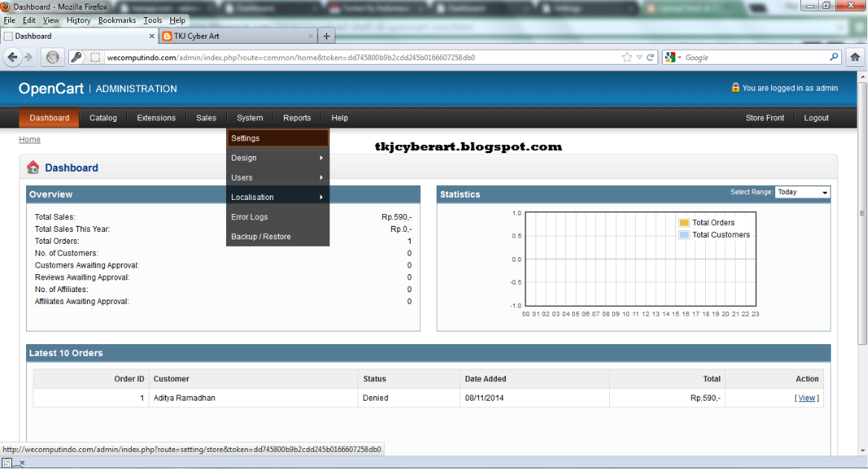This screenshot has width=868, height=469.
Task: Click the Dashboard house icon
Action: point(33,167)
